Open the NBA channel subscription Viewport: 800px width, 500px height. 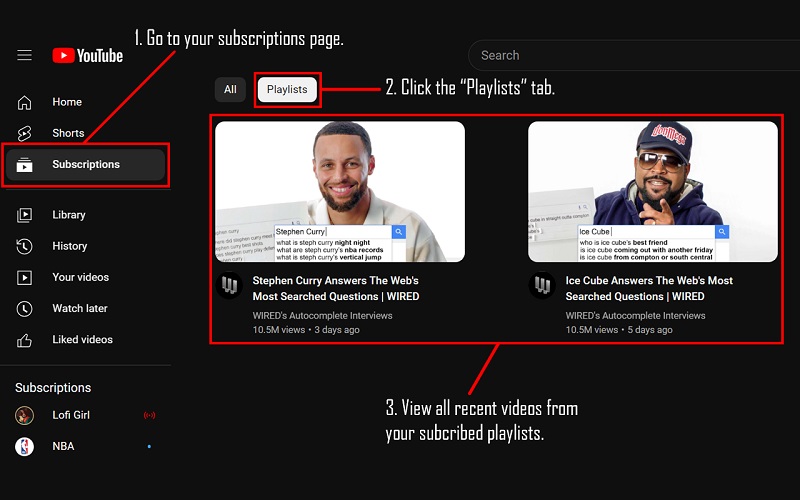tap(63, 446)
